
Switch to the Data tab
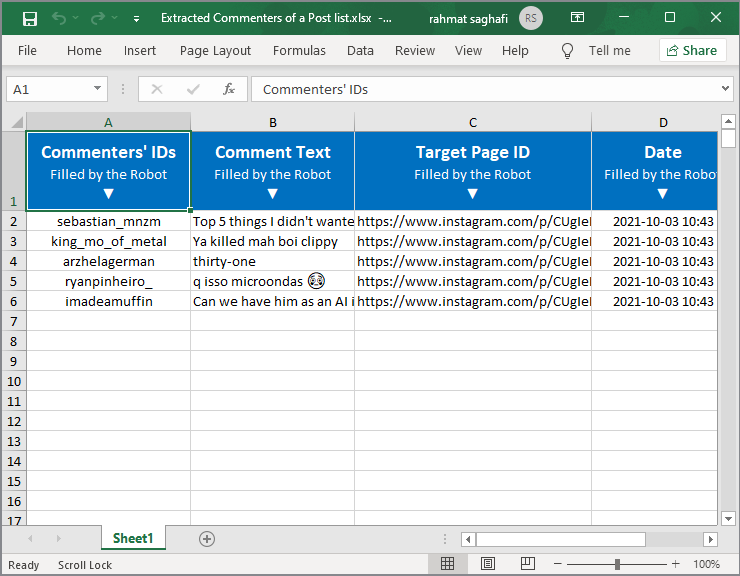[x=360, y=51]
